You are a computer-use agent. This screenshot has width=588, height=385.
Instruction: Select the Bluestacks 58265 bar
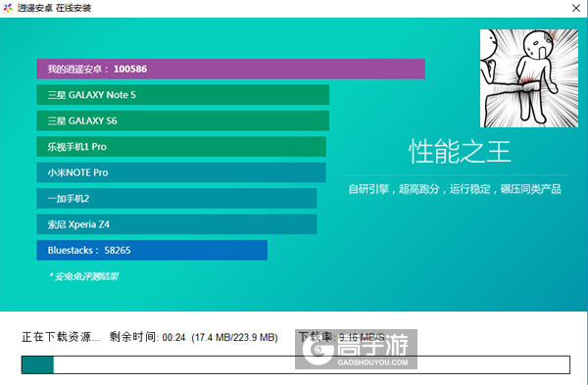[152, 250]
